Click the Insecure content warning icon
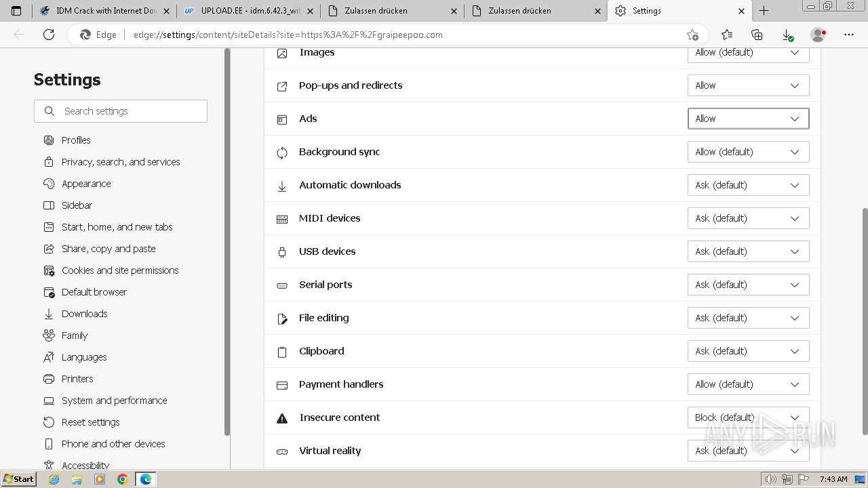This screenshot has width=868, height=488. pyautogui.click(x=282, y=418)
